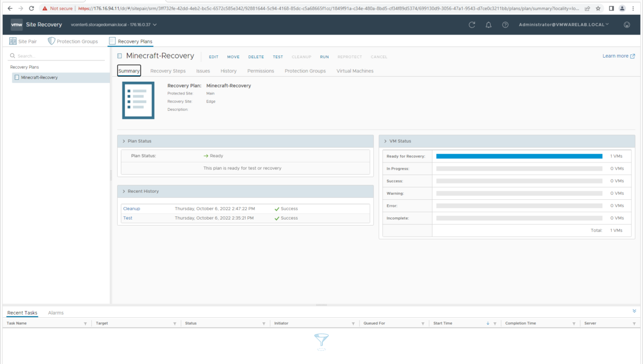
Task: Click the TEST action button
Action: pos(278,57)
